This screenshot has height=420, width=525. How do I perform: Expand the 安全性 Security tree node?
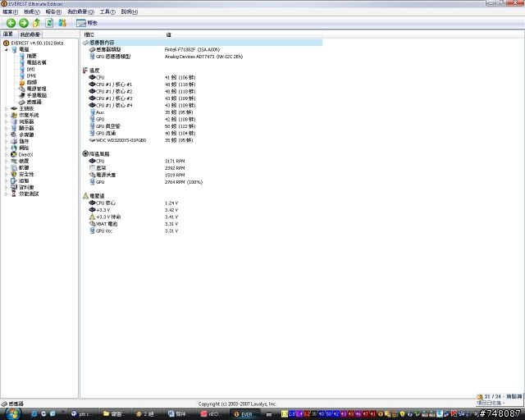pyautogui.click(x=6, y=174)
